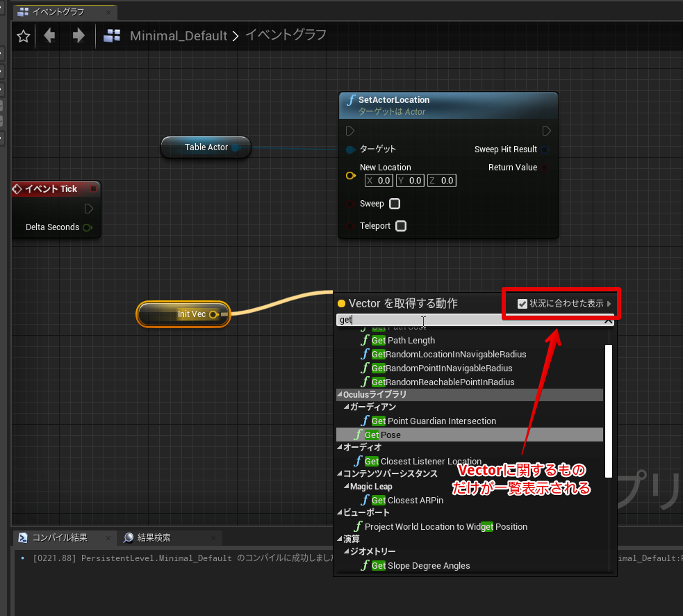Screen dimensions: 683x616
Task: Enable the Sweep checkbox
Action: pos(395,204)
